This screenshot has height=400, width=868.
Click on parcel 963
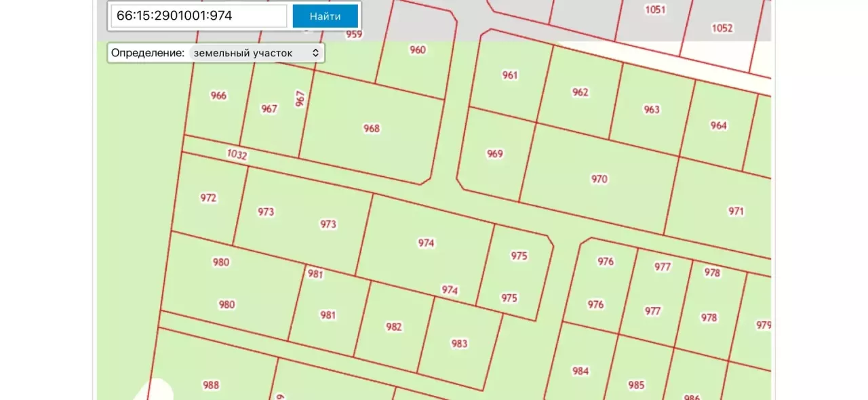click(x=652, y=109)
